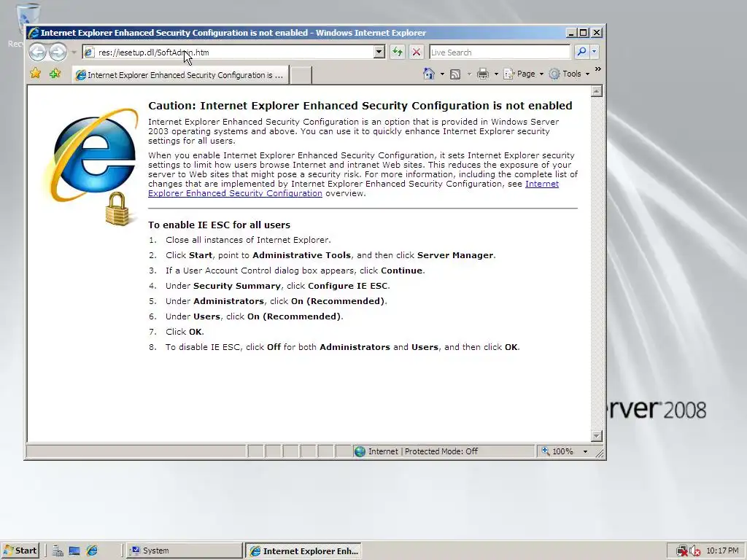Click the page icon in address bar
Image resolution: width=747 pixels, height=560 pixels.
pos(89,52)
